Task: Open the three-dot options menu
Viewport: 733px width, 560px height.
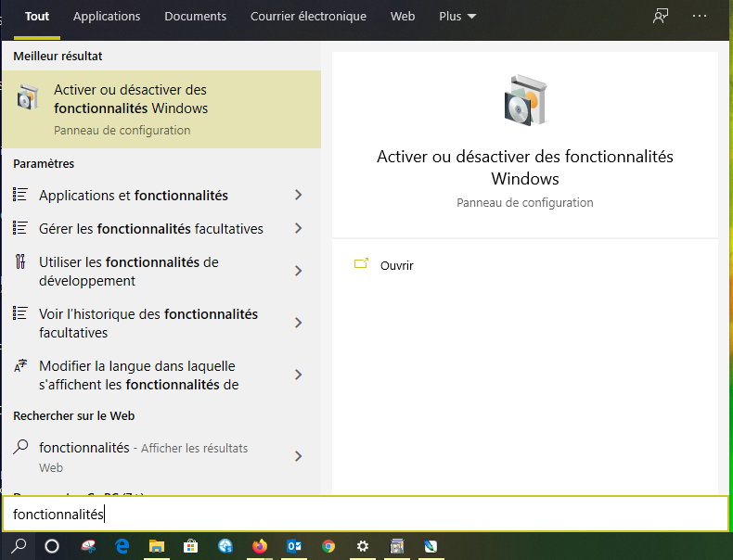Action: pos(700,16)
